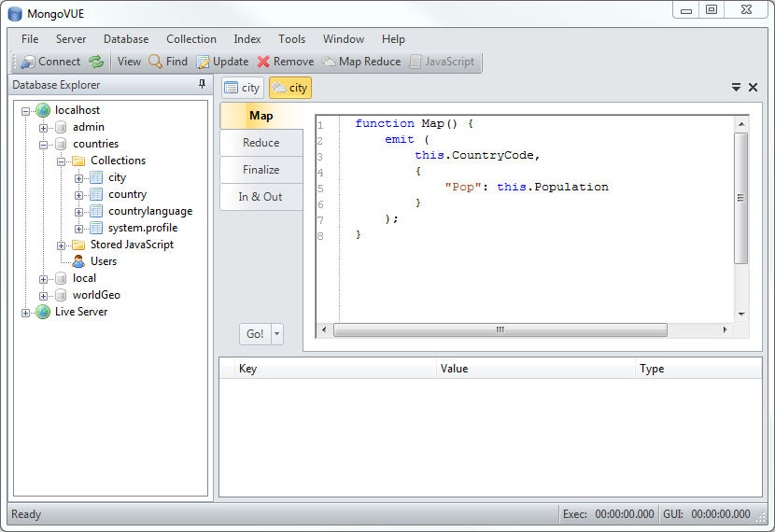Select the Users icon in tree
This screenshot has width=775, height=532.
(x=78, y=261)
